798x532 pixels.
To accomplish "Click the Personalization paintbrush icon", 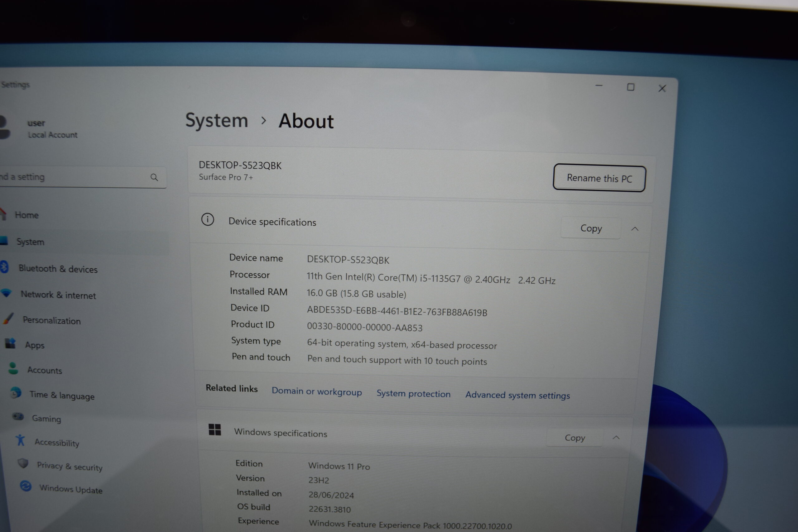I will click(x=8, y=318).
